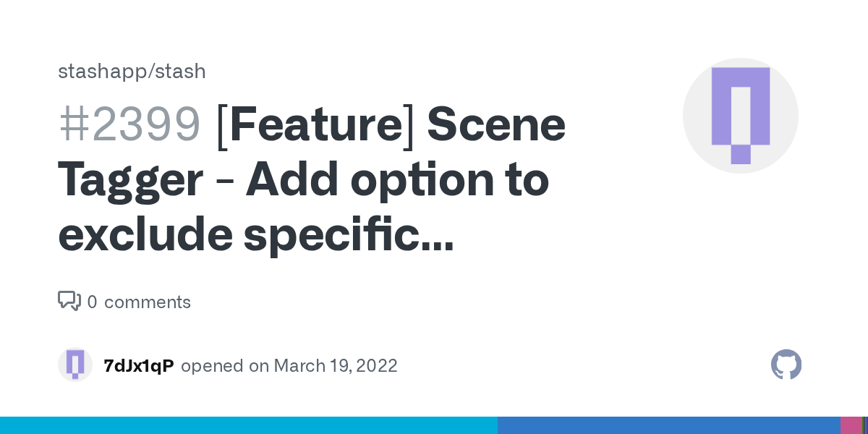868x434 pixels.
Task: Click the word "Tagger" in the title
Action: click(x=130, y=182)
